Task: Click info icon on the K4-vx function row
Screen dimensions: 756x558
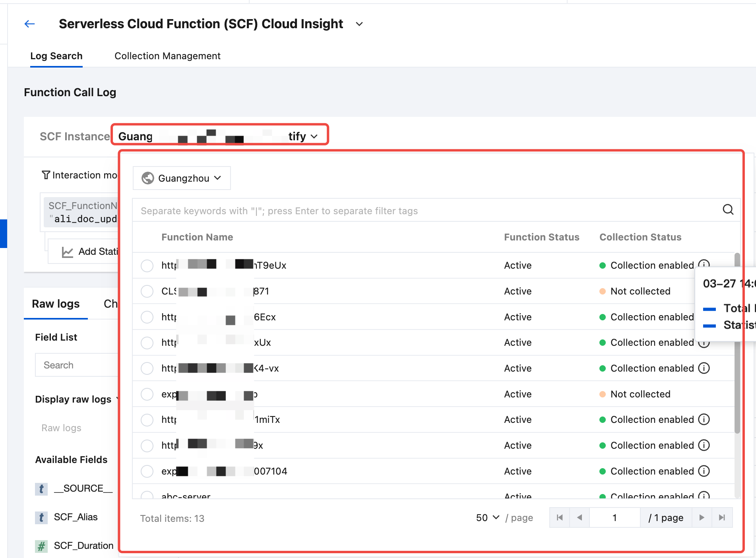Action: 704,368
